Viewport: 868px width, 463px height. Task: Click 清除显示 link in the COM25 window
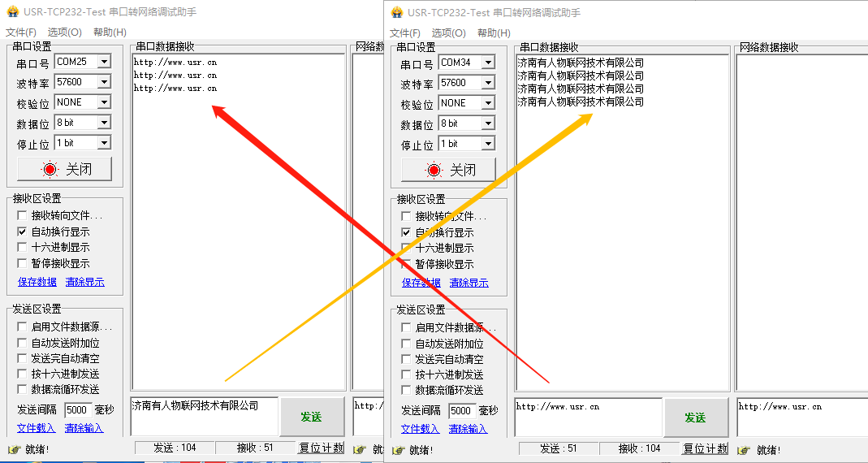click(84, 282)
